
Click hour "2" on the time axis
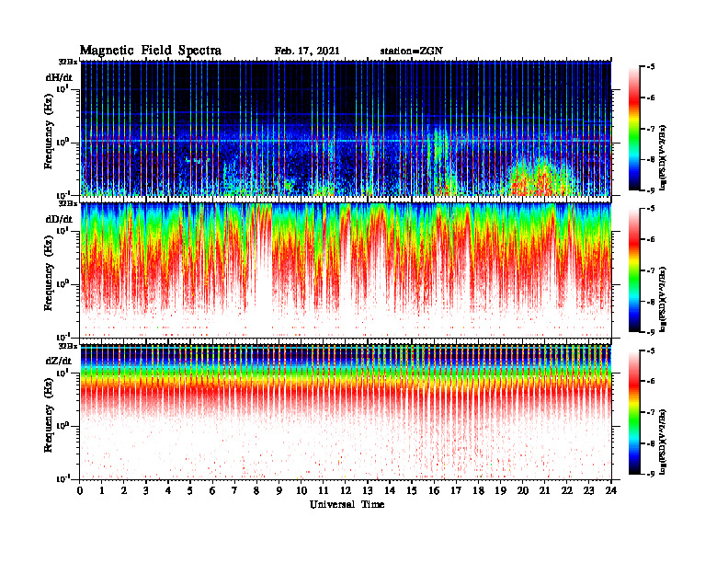124,490
